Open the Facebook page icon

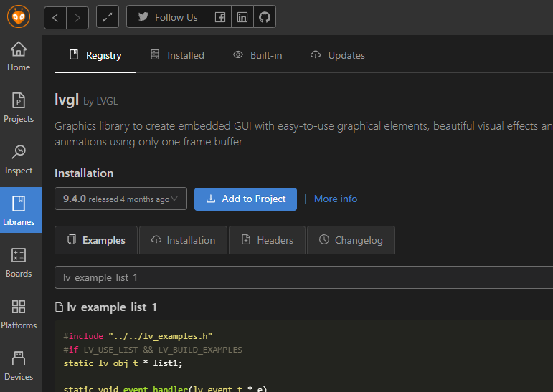220,16
